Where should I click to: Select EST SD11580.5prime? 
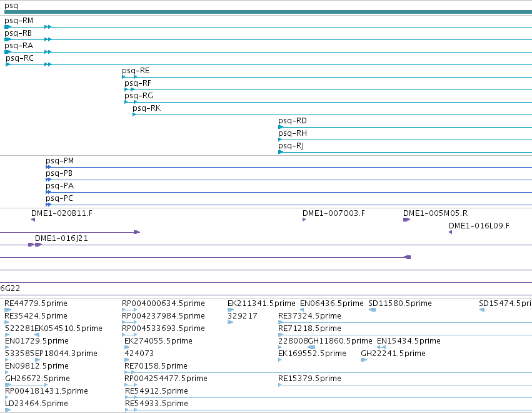[400, 303]
